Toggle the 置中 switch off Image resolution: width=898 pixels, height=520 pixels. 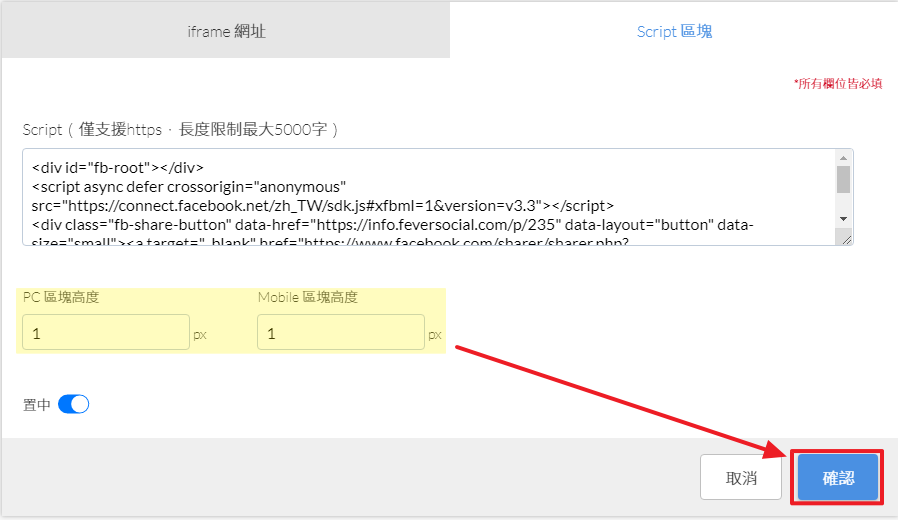(x=74, y=405)
